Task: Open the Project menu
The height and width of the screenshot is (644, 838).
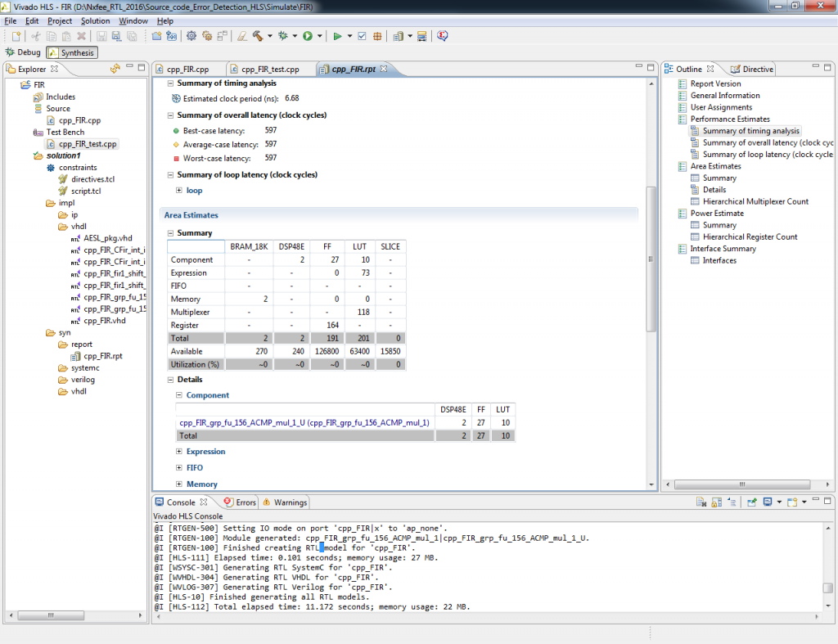Action: coord(59,20)
